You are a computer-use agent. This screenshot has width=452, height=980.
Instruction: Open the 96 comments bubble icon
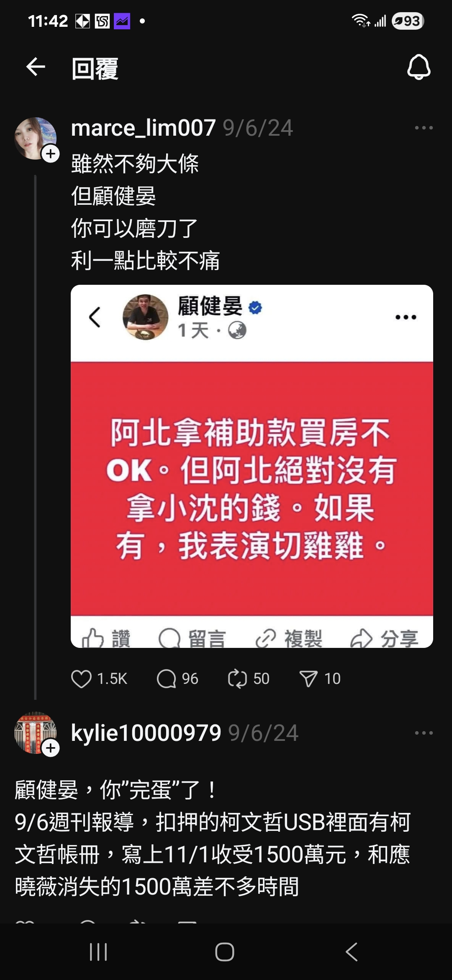tap(166, 679)
